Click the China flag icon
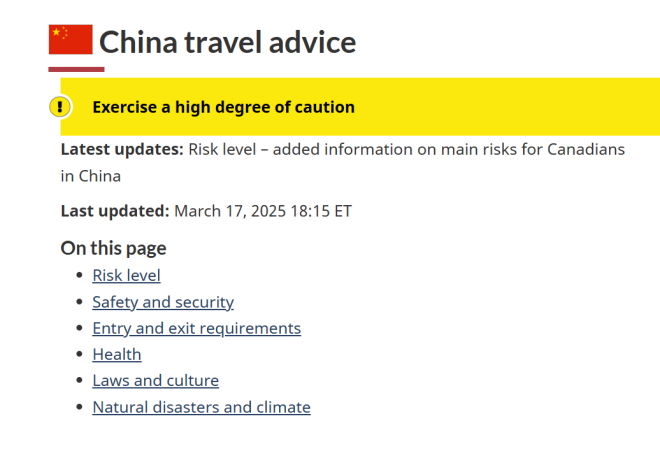 point(70,40)
